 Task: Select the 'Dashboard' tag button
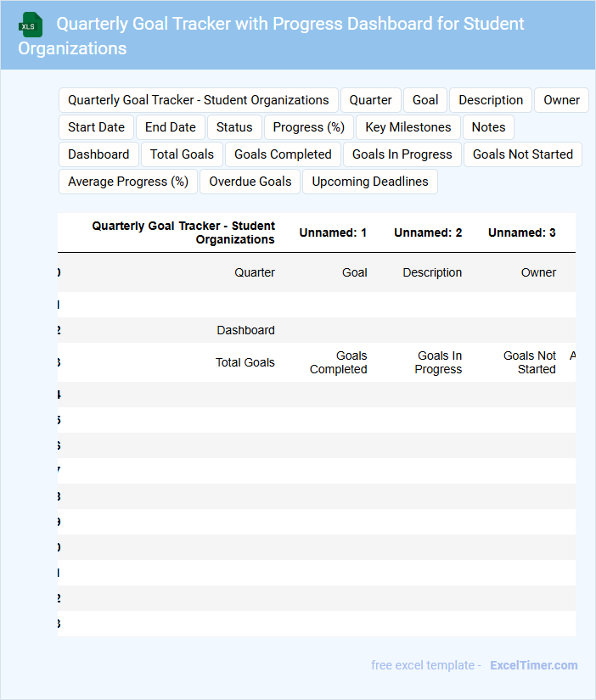coord(98,154)
